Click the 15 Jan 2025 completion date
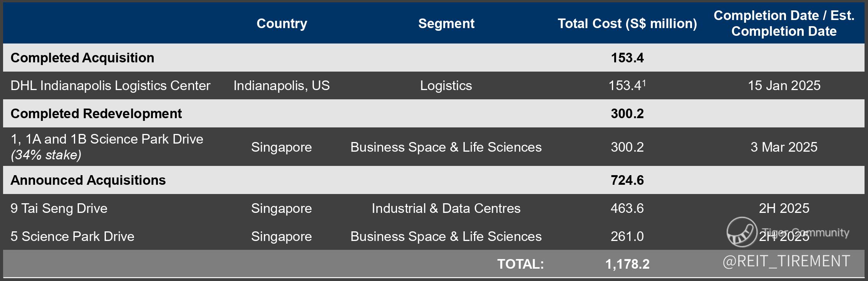The height and width of the screenshot is (281, 868). coord(784,85)
